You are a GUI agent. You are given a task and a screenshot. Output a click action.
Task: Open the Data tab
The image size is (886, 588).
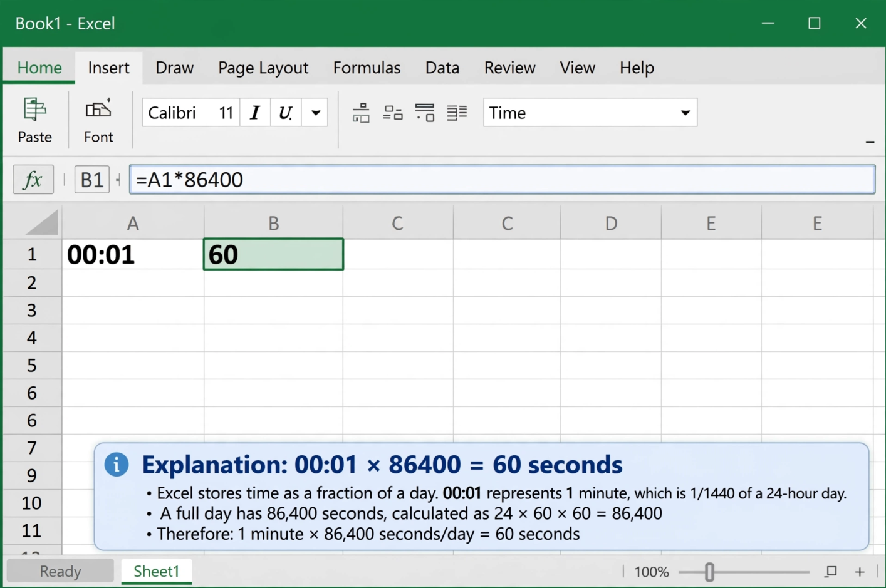(x=442, y=68)
